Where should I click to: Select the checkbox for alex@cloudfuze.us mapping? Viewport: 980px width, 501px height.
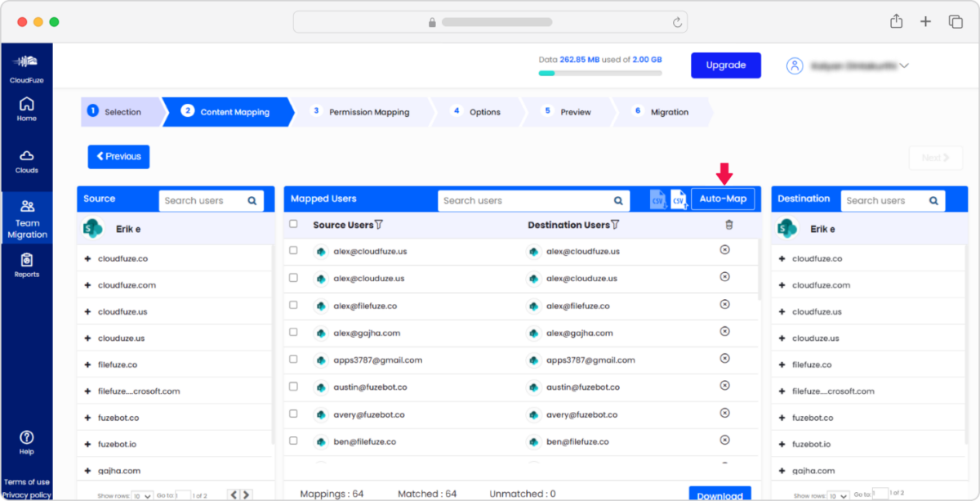(x=293, y=250)
